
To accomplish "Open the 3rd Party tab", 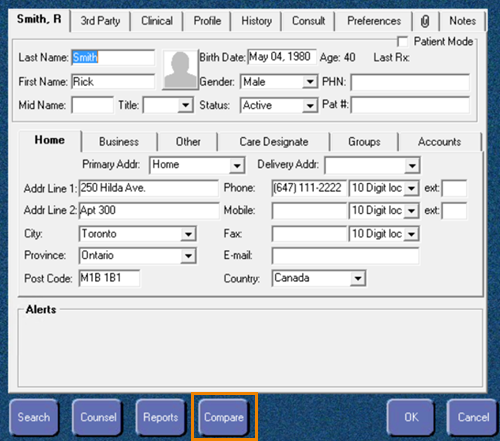I will pos(100,21).
